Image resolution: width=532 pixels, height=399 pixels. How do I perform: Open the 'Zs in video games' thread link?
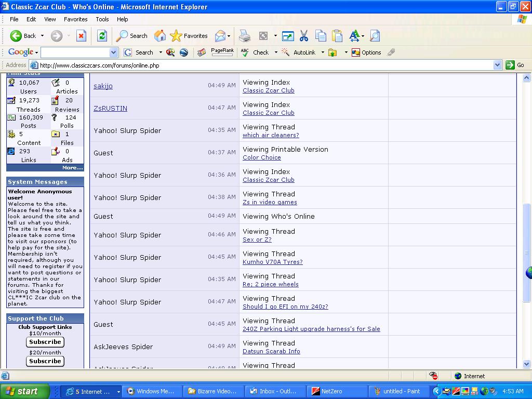270,202
